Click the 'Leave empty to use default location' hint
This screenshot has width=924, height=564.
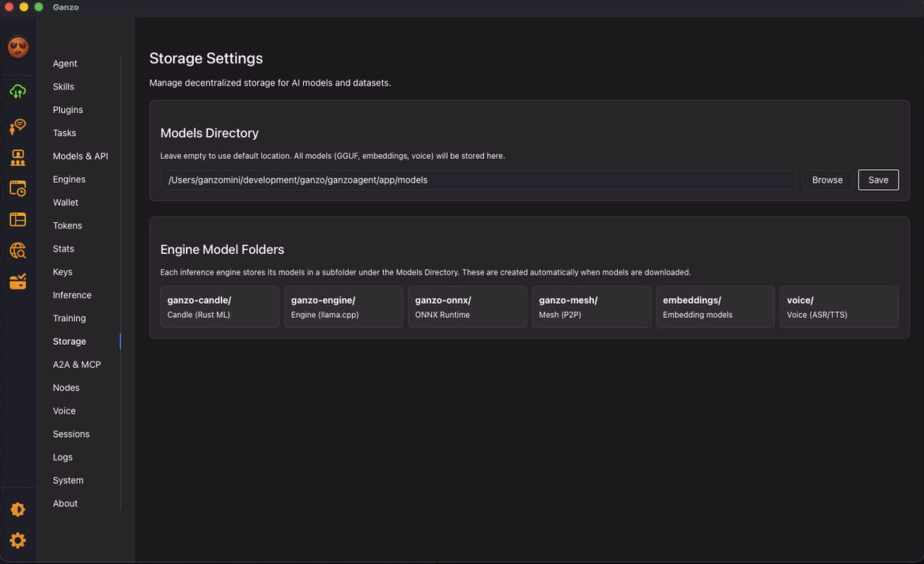pos(332,156)
